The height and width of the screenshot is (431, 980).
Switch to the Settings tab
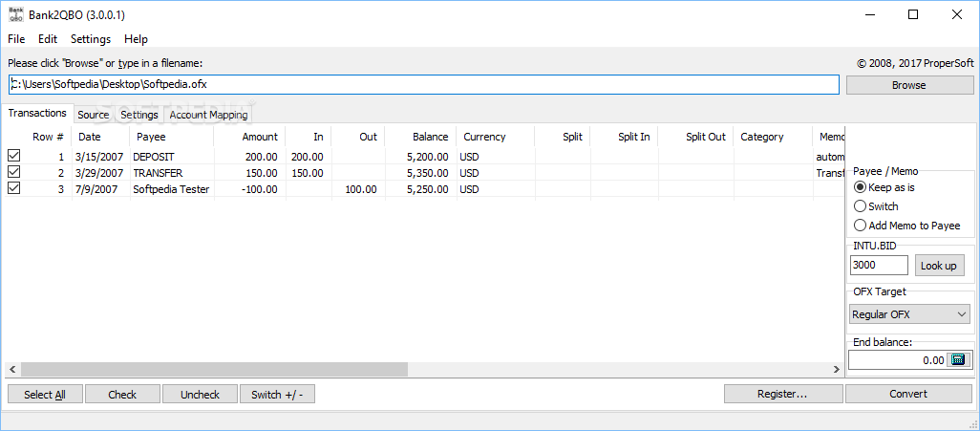[x=139, y=115]
